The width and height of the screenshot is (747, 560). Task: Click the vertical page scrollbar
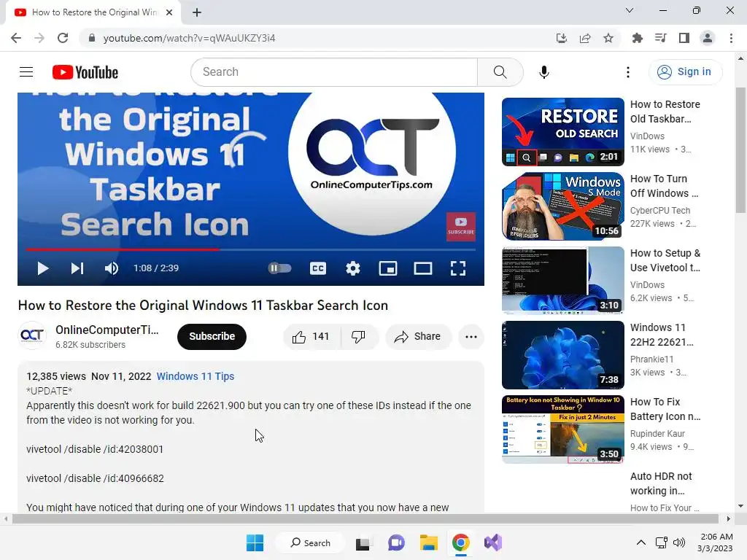click(740, 150)
